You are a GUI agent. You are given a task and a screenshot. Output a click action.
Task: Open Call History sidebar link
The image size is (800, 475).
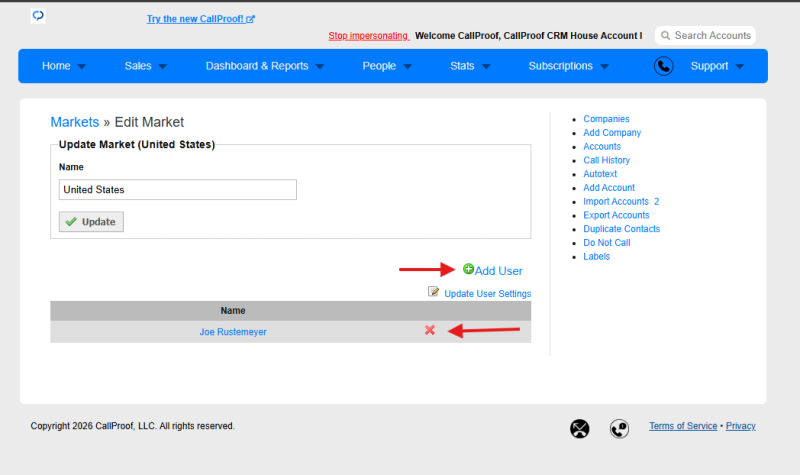[607, 160]
